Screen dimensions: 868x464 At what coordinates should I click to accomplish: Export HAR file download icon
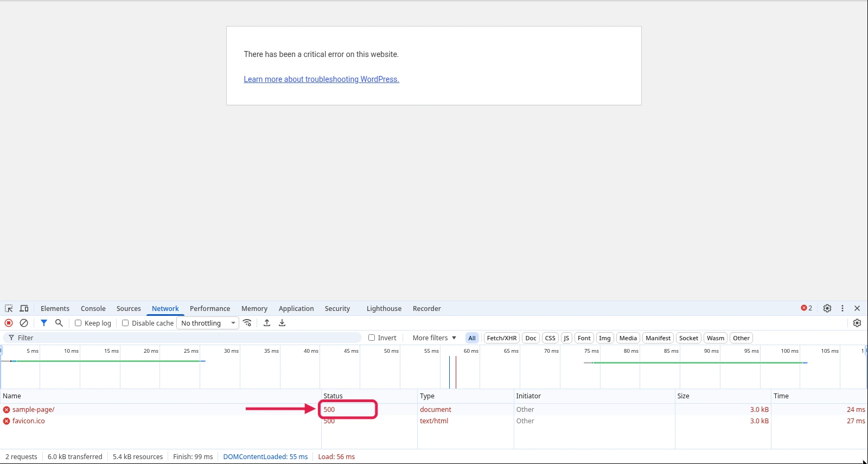click(282, 323)
